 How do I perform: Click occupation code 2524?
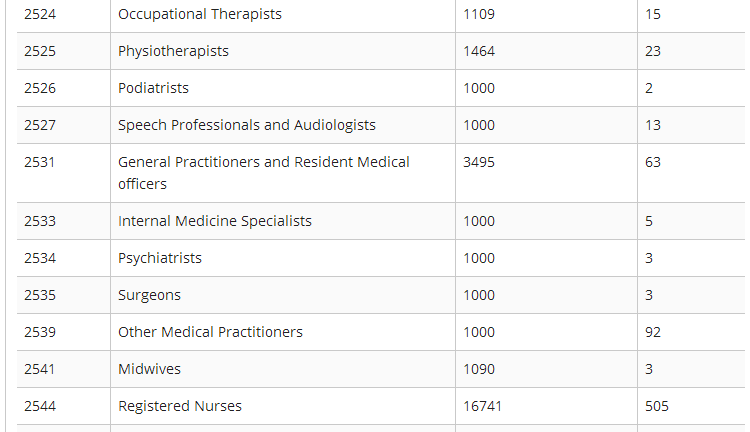click(41, 15)
